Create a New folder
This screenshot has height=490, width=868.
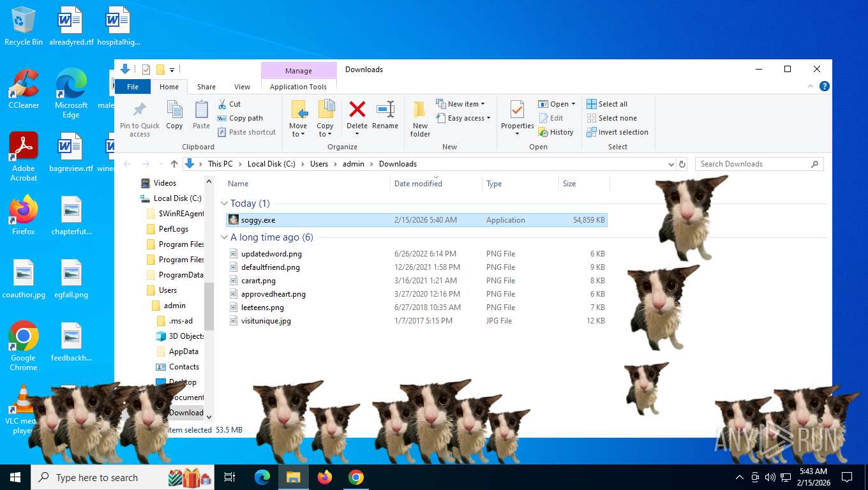(420, 119)
